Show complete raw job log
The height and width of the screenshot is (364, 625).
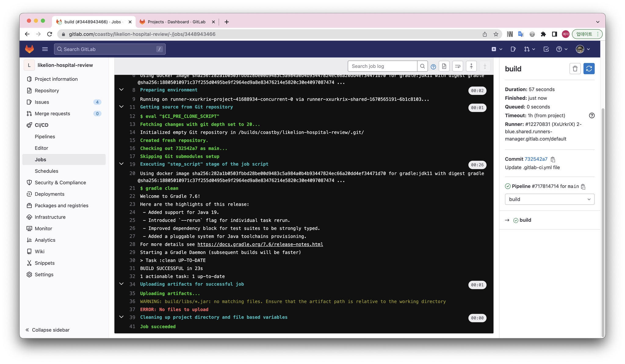tap(444, 66)
